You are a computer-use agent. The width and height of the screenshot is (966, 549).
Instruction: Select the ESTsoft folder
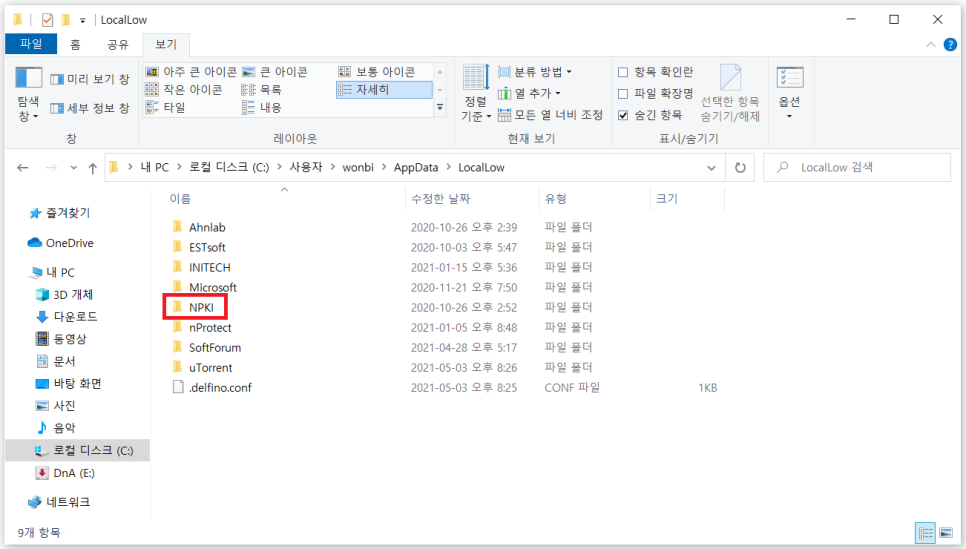[x=207, y=248]
